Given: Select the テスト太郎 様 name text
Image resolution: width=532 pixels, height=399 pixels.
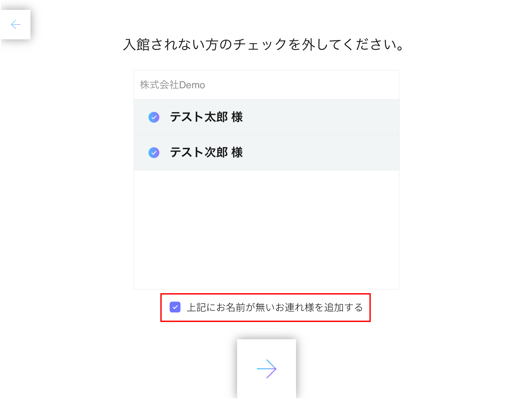Looking at the screenshot, I should (x=206, y=117).
